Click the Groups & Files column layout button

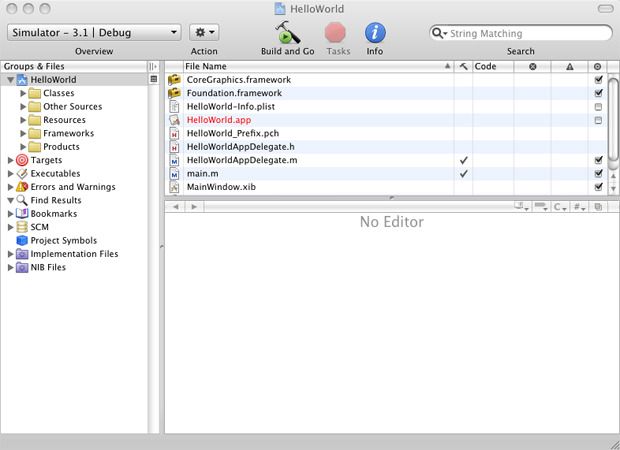(x=153, y=66)
